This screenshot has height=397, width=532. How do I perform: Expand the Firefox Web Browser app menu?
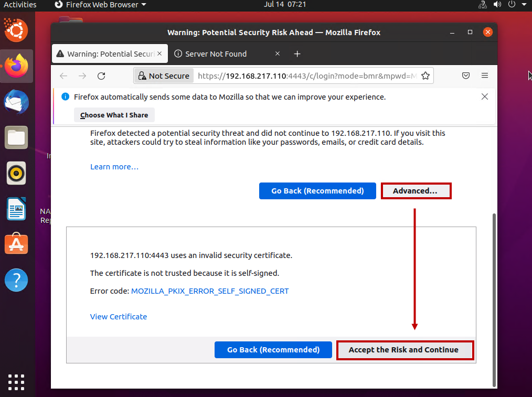(100, 5)
